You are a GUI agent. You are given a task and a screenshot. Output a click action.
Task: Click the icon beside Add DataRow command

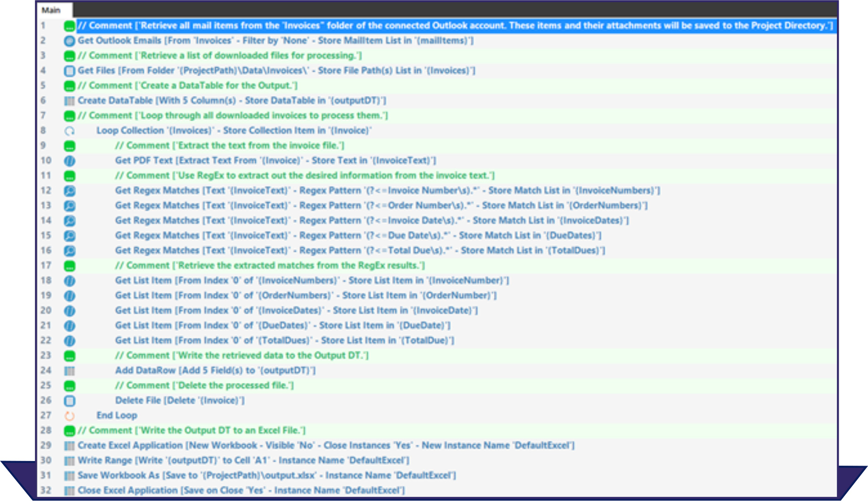69,371
